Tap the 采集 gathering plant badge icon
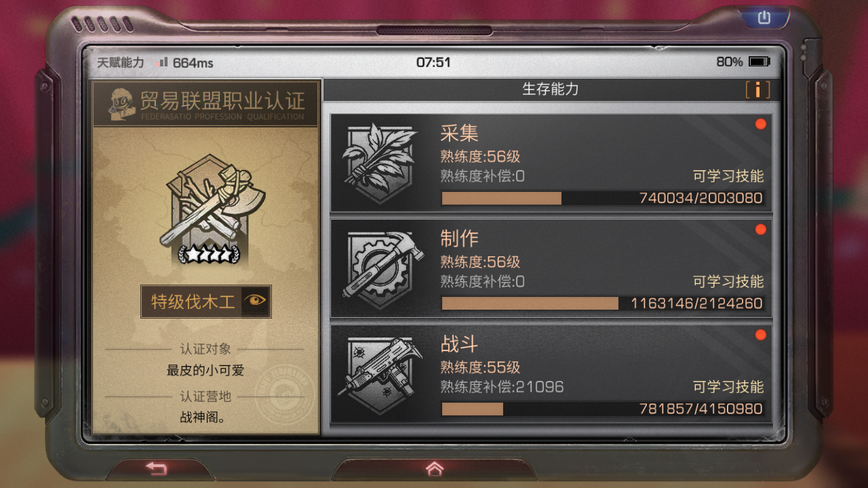 click(378, 163)
